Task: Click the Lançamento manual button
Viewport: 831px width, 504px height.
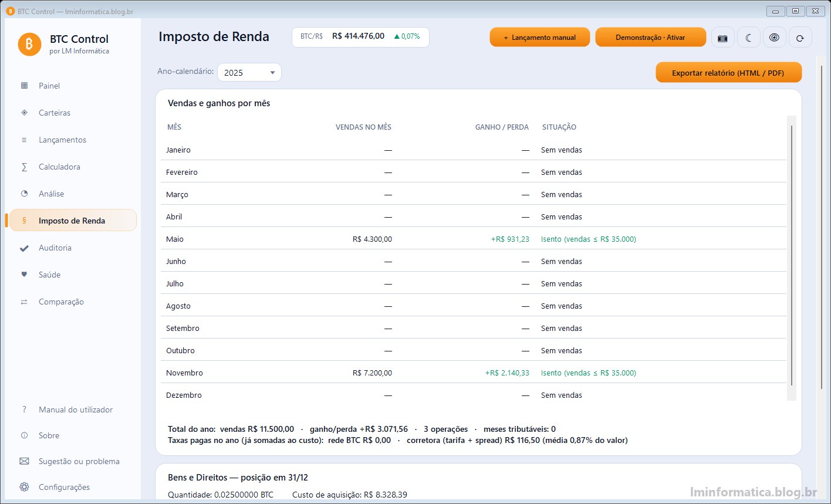Action: (540, 38)
